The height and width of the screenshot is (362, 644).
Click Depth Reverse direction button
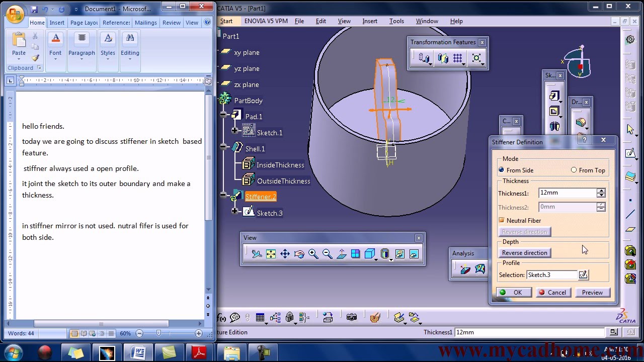point(524,253)
